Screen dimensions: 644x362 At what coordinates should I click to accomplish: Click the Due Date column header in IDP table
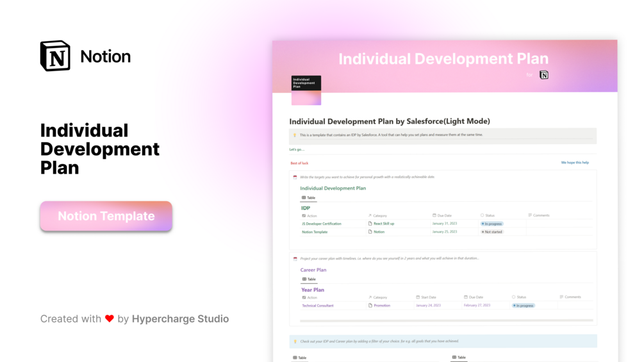coord(442,215)
